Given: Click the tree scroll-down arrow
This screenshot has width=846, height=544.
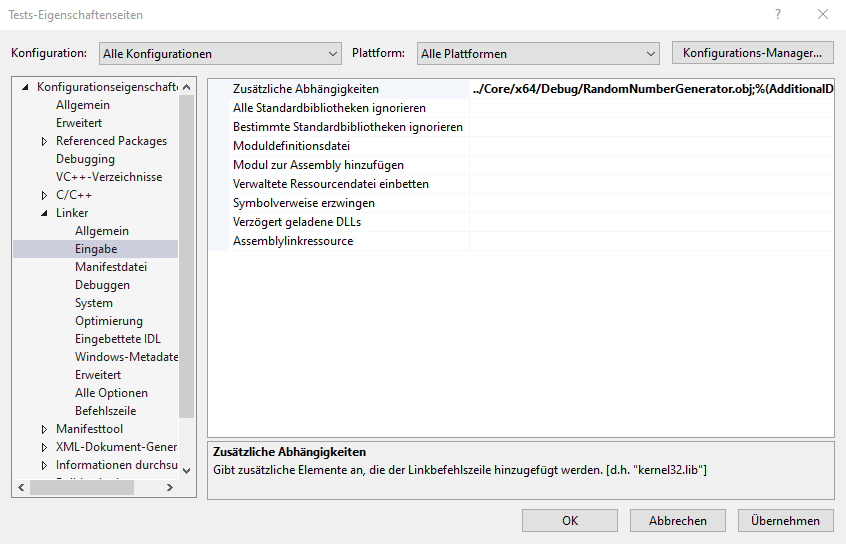Looking at the screenshot, I should click(187, 471).
